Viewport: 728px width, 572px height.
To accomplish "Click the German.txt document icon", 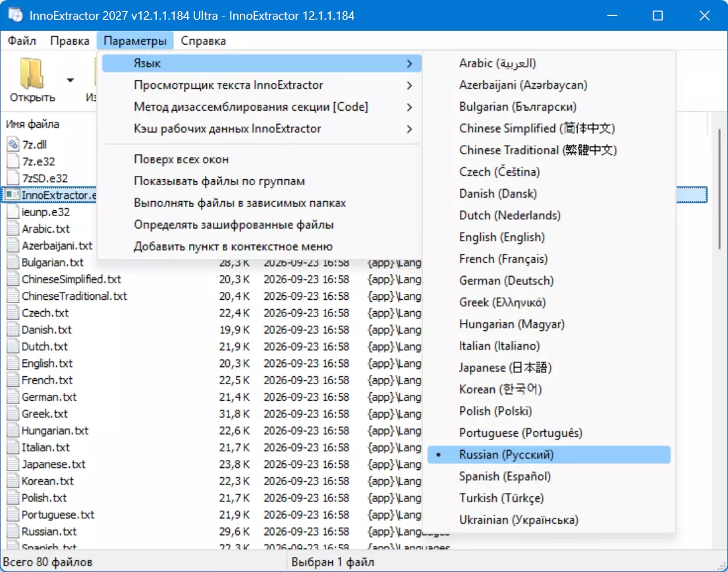I will [13, 397].
